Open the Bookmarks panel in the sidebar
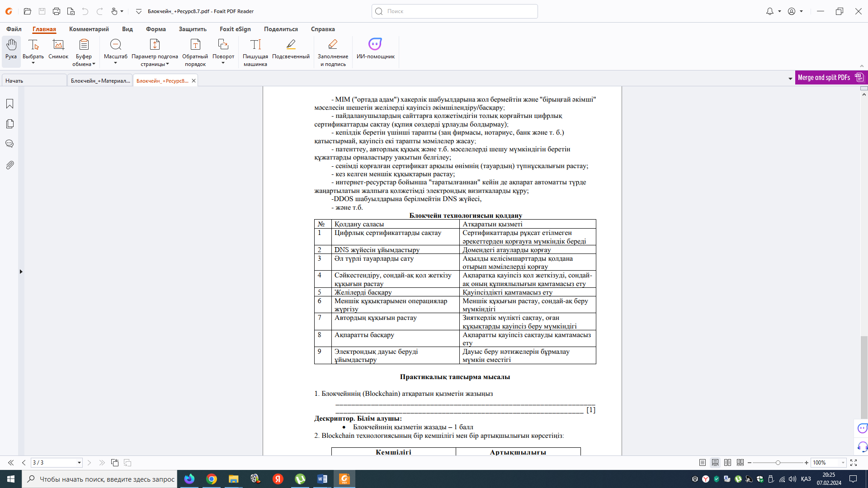The height and width of the screenshot is (488, 868). click(9, 104)
